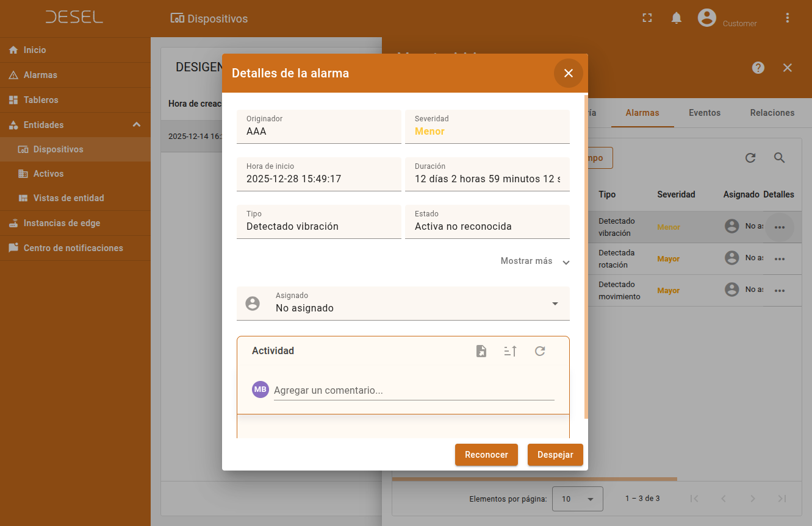
Task: Click the help question mark icon
Action: [x=758, y=68]
